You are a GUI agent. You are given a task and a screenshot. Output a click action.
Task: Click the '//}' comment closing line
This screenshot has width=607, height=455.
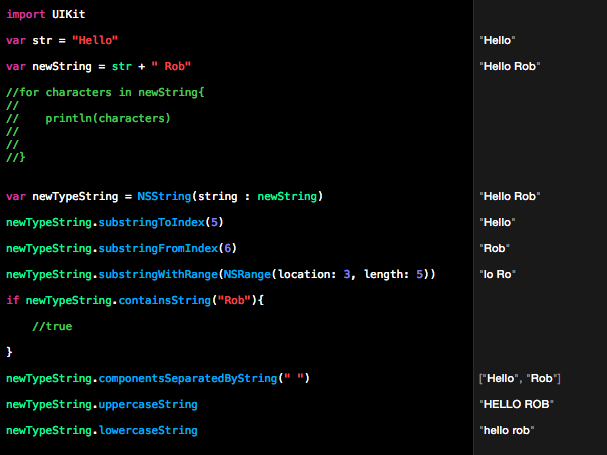coord(16,157)
